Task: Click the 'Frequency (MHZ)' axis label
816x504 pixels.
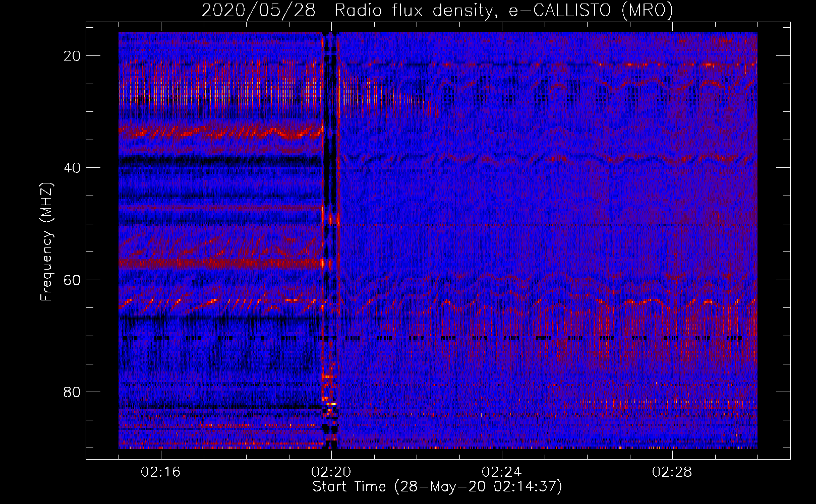Action: point(46,242)
